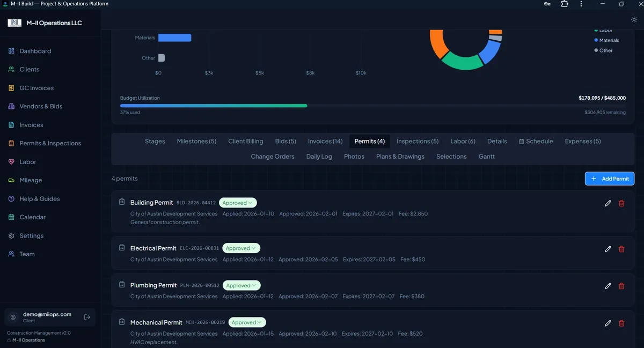The width and height of the screenshot is (644, 348).
Task: Click the Permits & Inspections clipboard icon
Action: (11, 143)
